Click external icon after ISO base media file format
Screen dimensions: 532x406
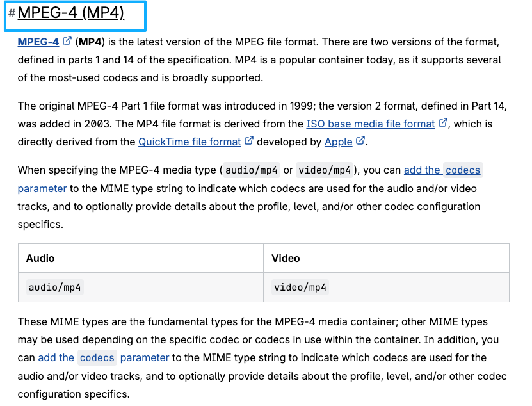click(x=443, y=123)
